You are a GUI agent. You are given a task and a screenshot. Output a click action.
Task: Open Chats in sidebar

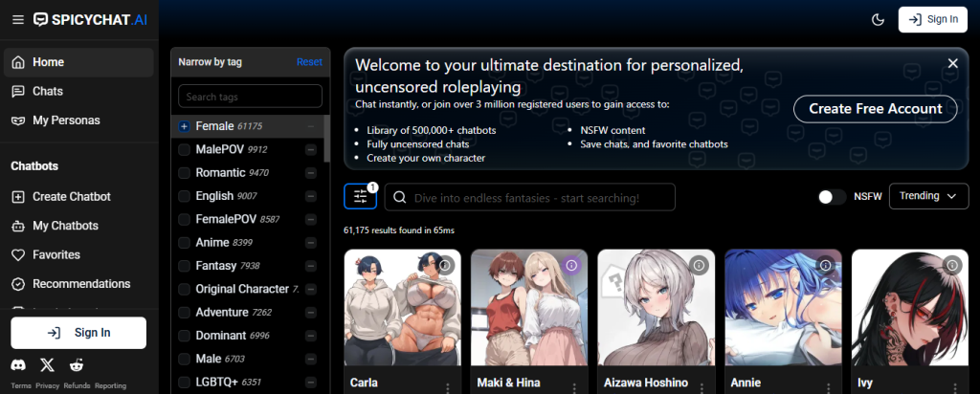[x=78, y=91]
